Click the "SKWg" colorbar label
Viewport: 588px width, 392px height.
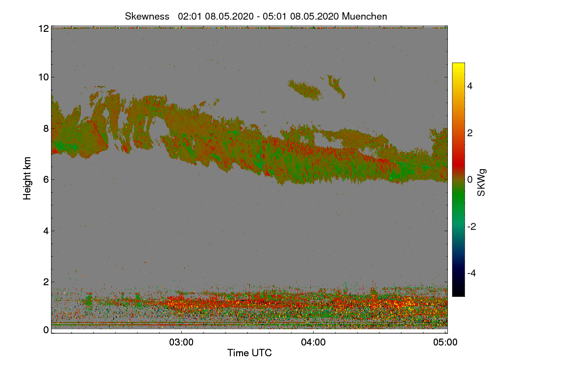coord(482,182)
